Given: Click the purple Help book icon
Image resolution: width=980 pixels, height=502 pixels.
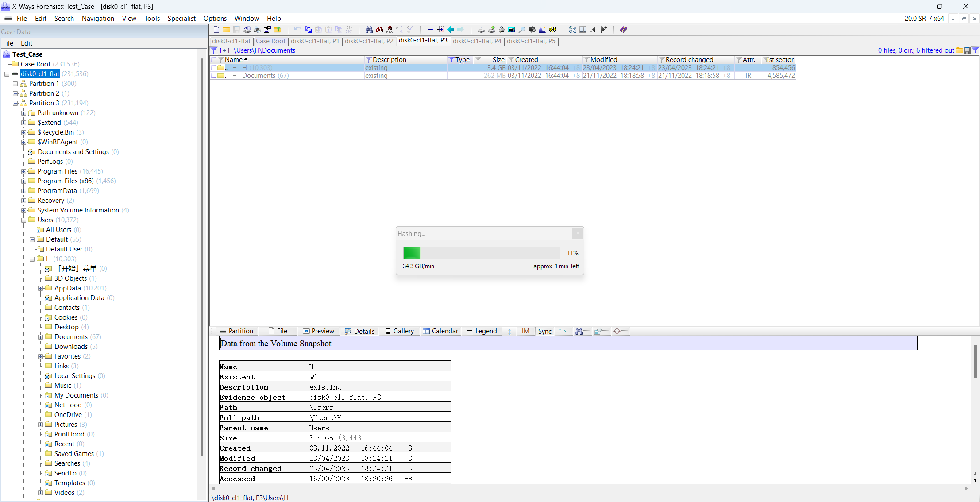Looking at the screenshot, I should (x=624, y=30).
